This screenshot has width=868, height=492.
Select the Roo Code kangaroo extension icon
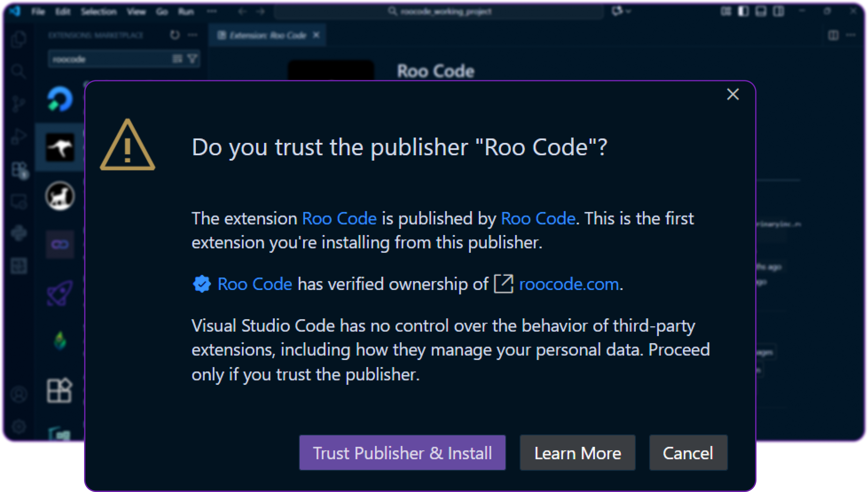coord(60,147)
